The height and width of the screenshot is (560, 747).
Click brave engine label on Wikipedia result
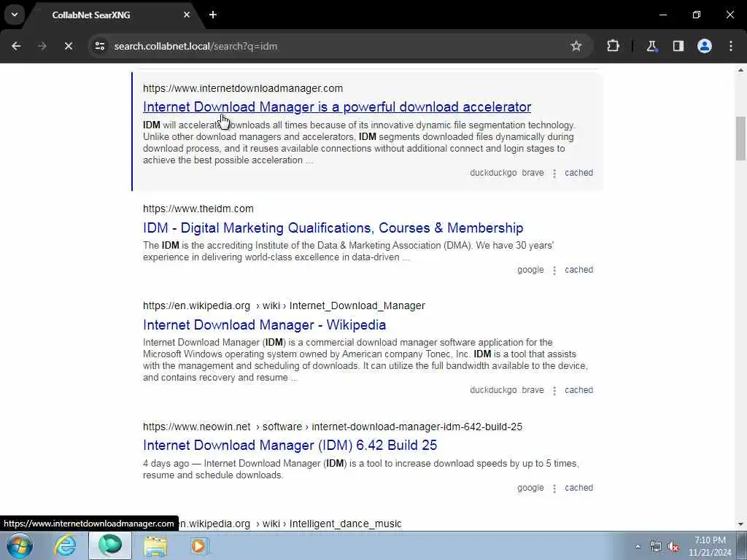(533, 390)
